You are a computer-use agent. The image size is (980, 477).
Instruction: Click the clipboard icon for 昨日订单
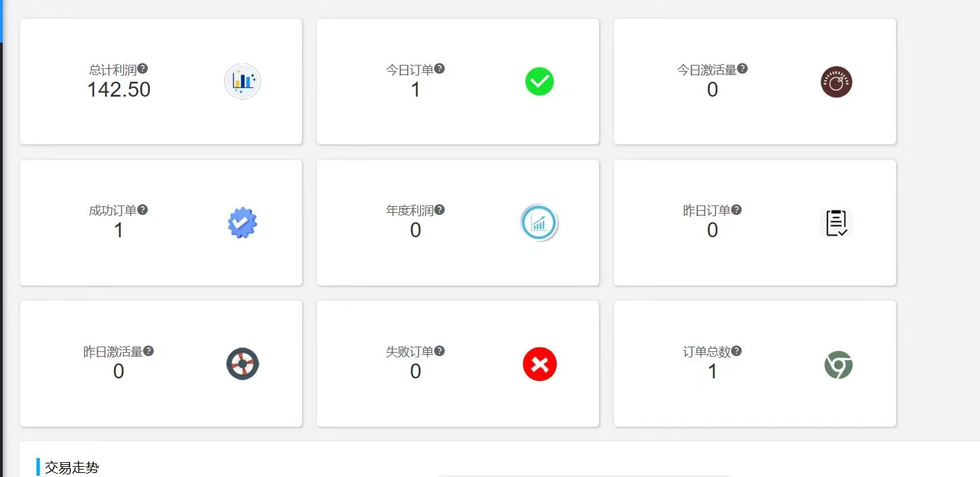(x=836, y=223)
